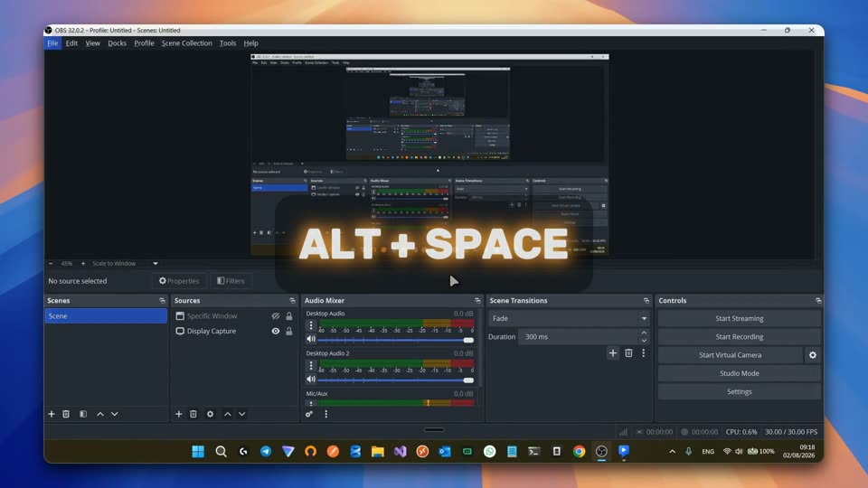868x488 pixels.
Task: Click the Start Streaming button
Action: coord(739,318)
